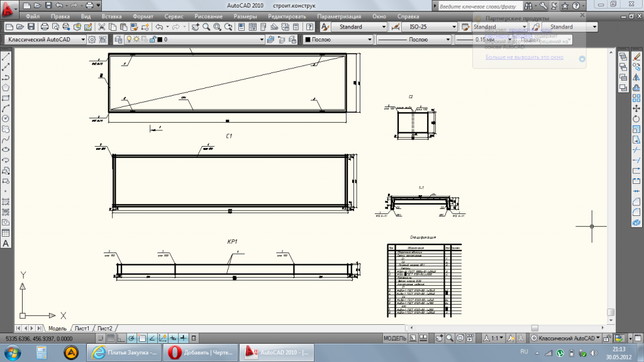Undo the last action with the undo arrow
The image size is (644, 362).
point(159,26)
